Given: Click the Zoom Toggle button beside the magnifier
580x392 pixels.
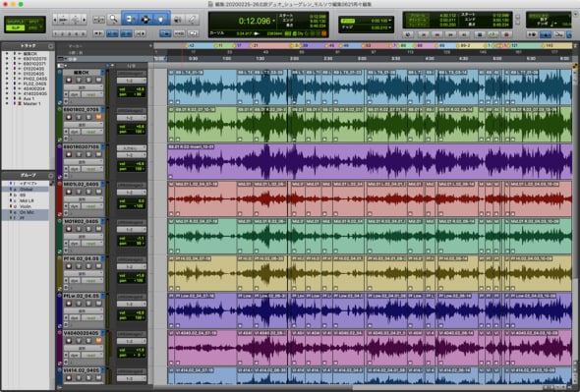Looking at the screenshot, I should (98, 20).
